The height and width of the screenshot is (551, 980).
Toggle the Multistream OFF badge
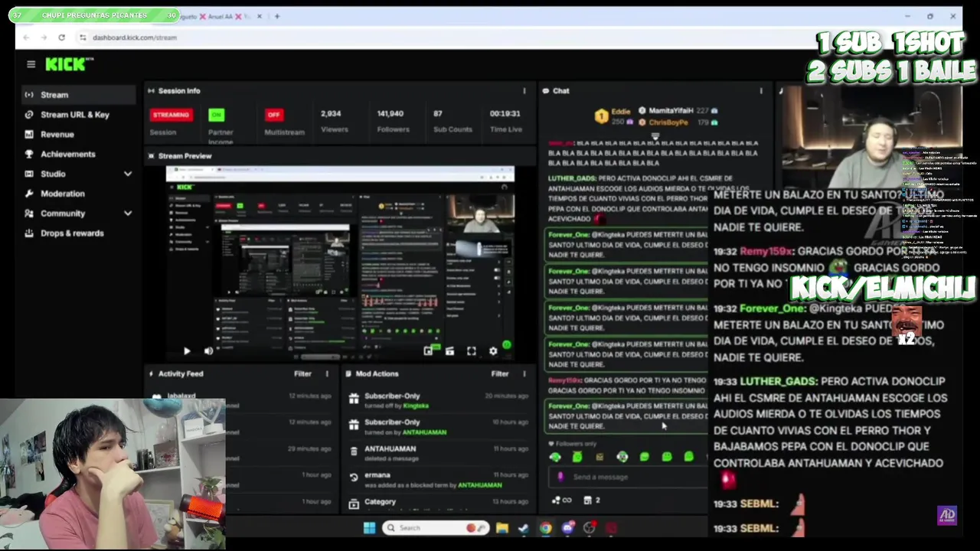click(274, 115)
